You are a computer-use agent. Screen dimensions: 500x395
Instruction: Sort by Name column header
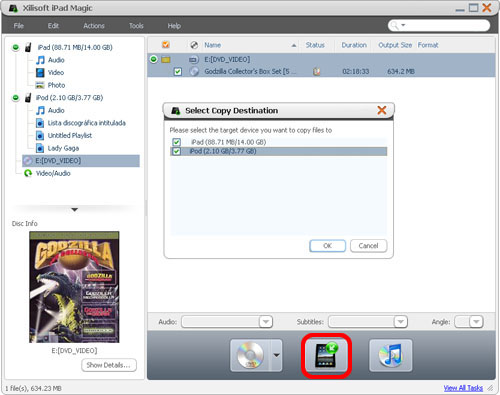(x=213, y=45)
